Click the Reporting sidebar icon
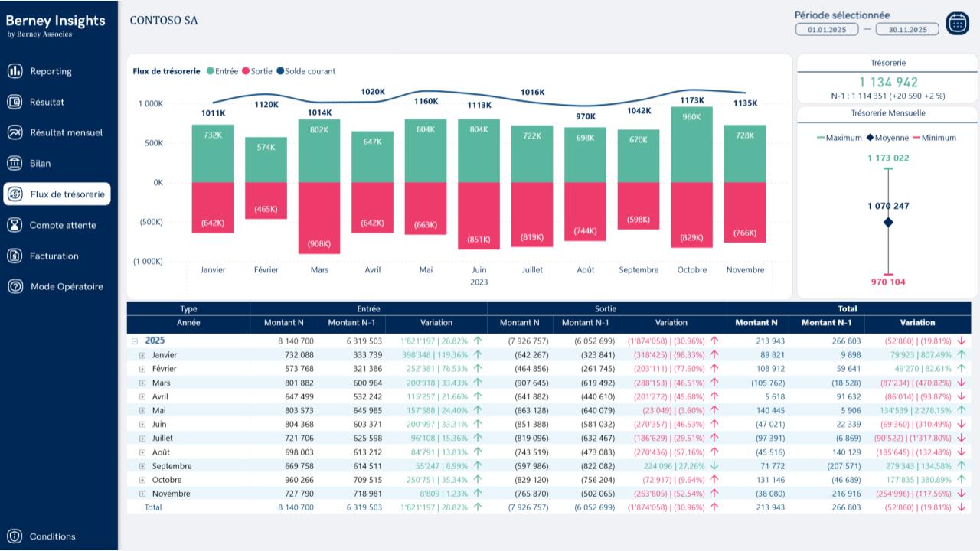Viewport: 980px width, 551px height. pos(15,71)
